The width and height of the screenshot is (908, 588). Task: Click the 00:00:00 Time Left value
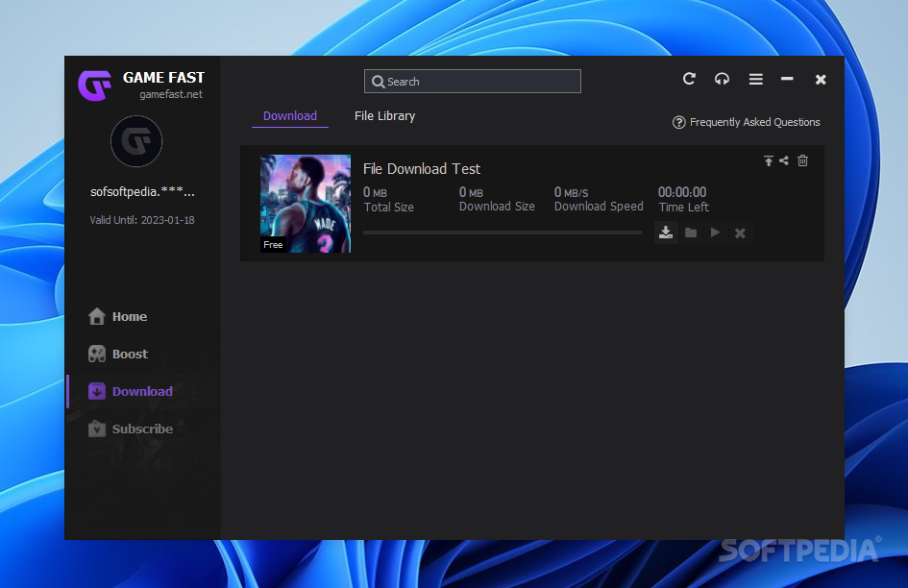[x=681, y=192]
